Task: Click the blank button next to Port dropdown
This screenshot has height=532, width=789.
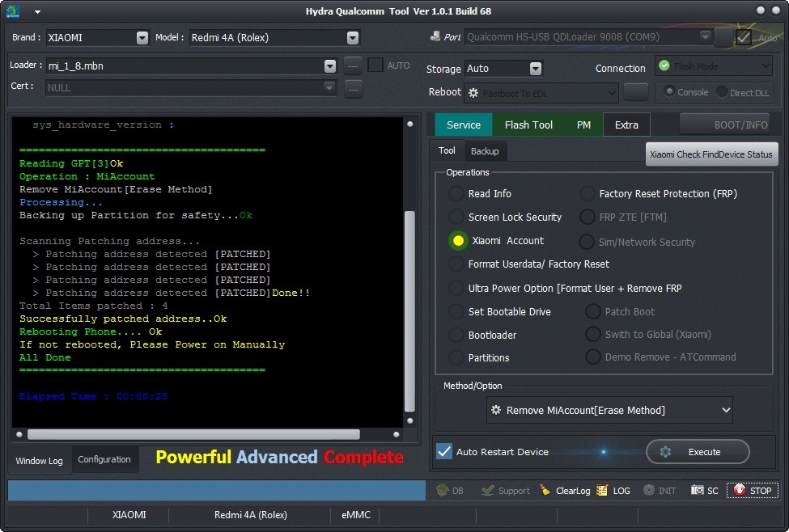Action: tap(723, 37)
